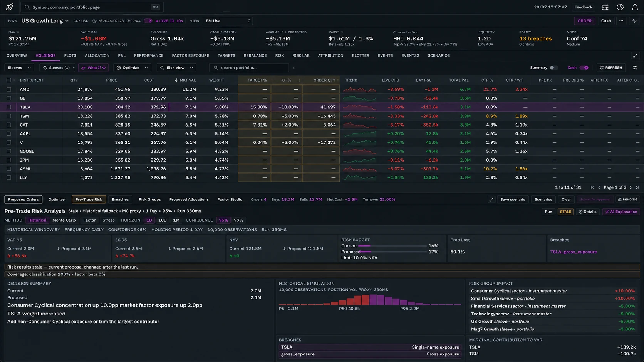Enable the Summary toggle
Image resolution: width=644 pixels, height=362 pixels.
pyautogui.click(x=553, y=68)
